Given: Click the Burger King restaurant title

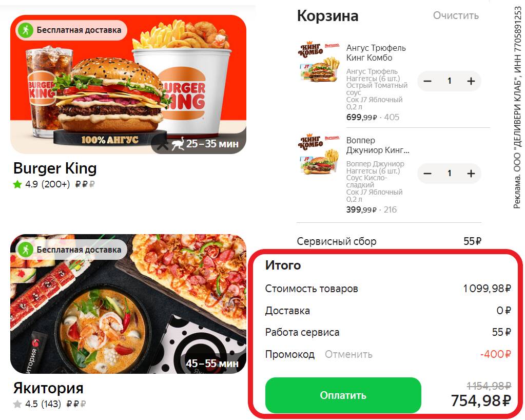Looking at the screenshot, I should [55, 168].
